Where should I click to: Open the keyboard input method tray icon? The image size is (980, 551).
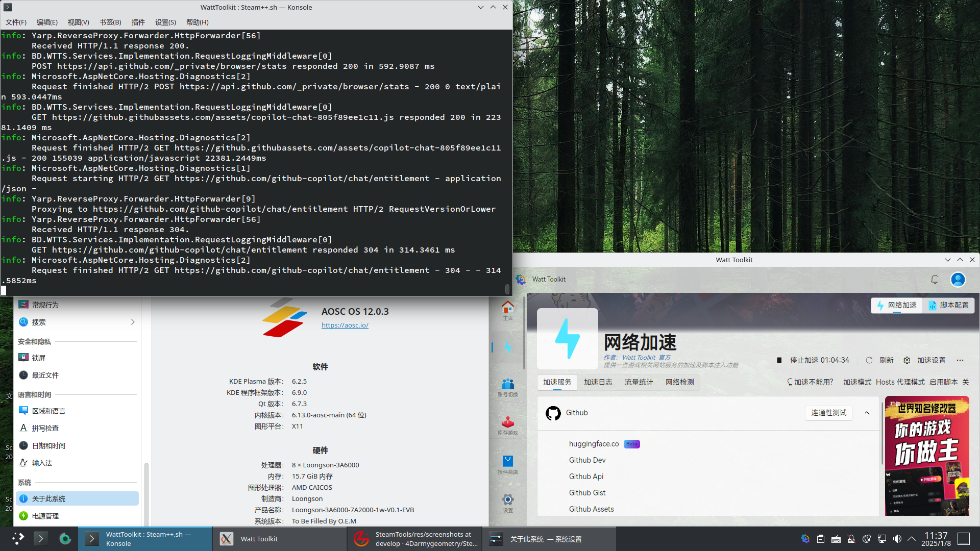click(x=836, y=539)
